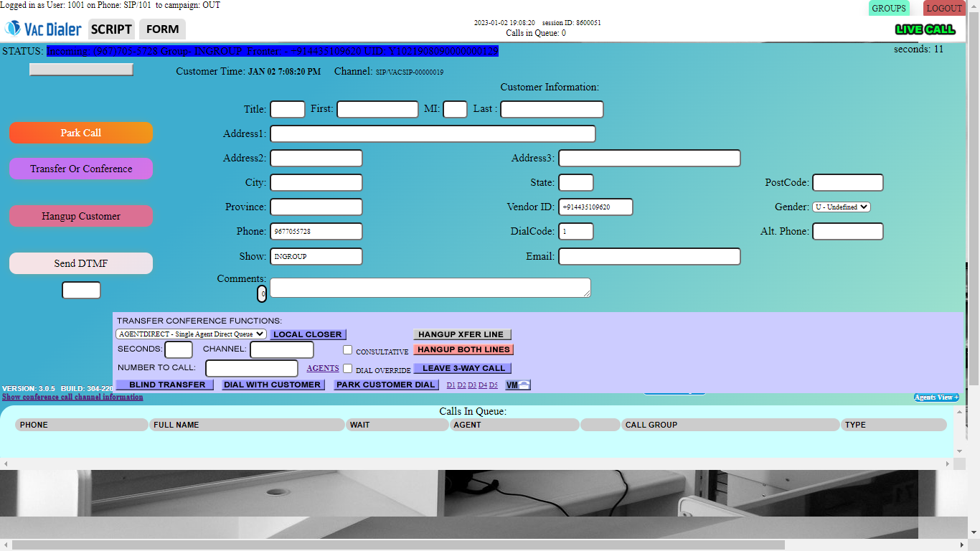Open the Gender dropdown
Image resolution: width=980 pixels, height=551 pixels.
842,207
